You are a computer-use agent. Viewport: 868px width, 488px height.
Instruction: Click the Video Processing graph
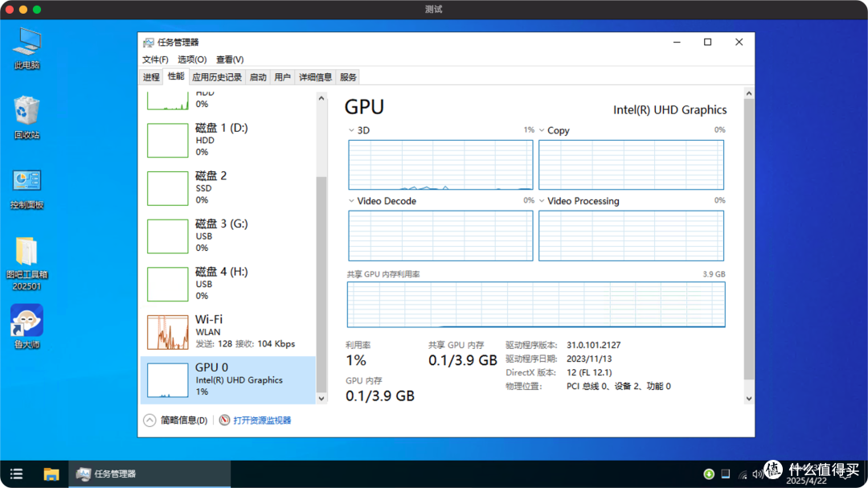click(x=631, y=236)
